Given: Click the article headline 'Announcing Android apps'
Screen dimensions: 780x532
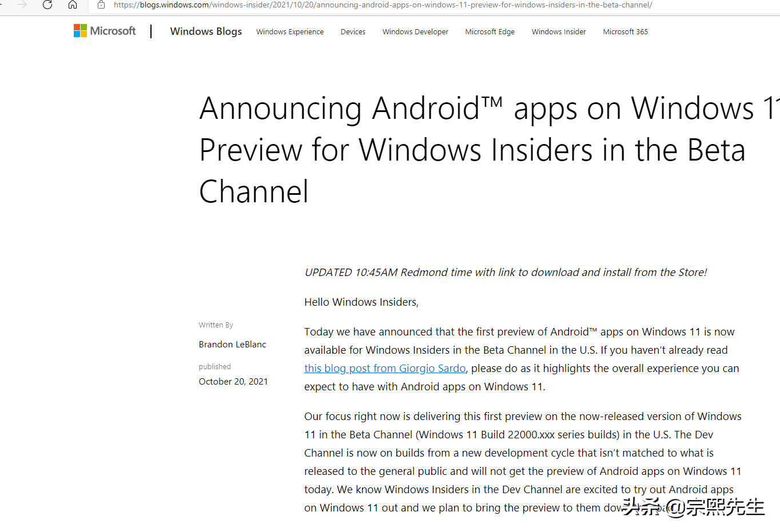Looking at the screenshot, I should [490, 150].
